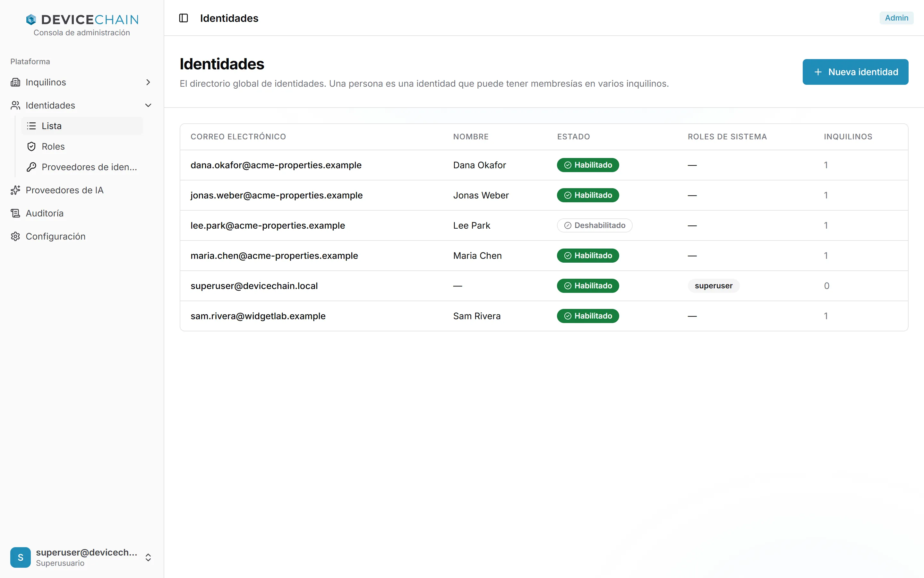Viewport: 924px width, 578px height.
Task: Click the Estado column header
Action: coord(574,137)
